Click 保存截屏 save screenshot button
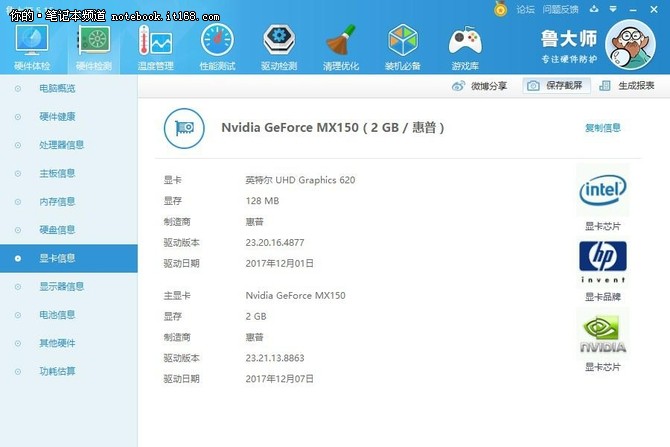 pyautogui.click(x=556, y=85)
